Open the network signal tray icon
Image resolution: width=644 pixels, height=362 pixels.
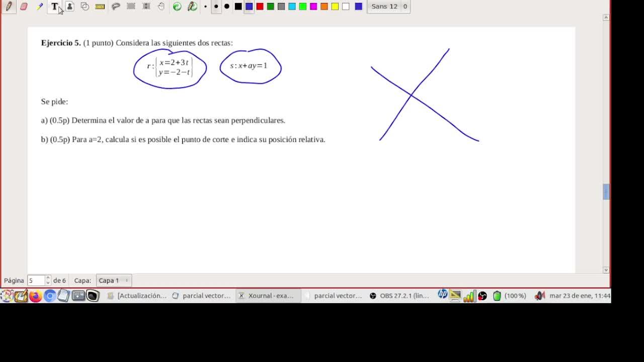469,296
